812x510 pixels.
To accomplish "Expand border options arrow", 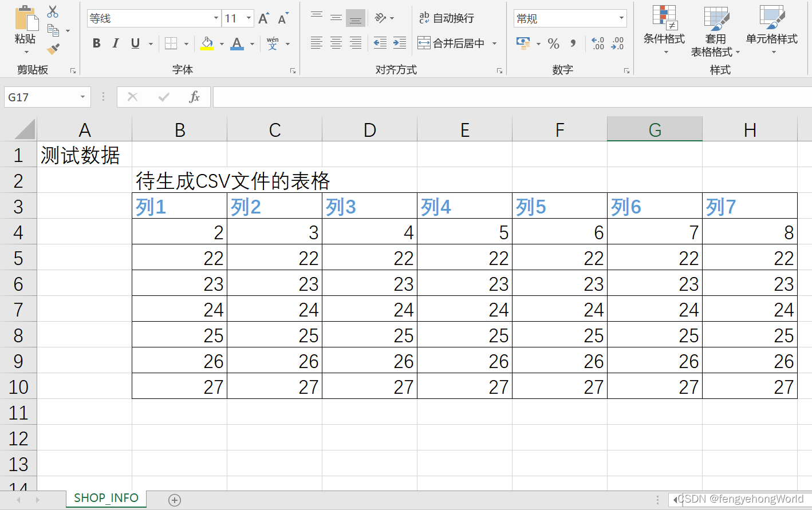I will (x=186, y=44).
